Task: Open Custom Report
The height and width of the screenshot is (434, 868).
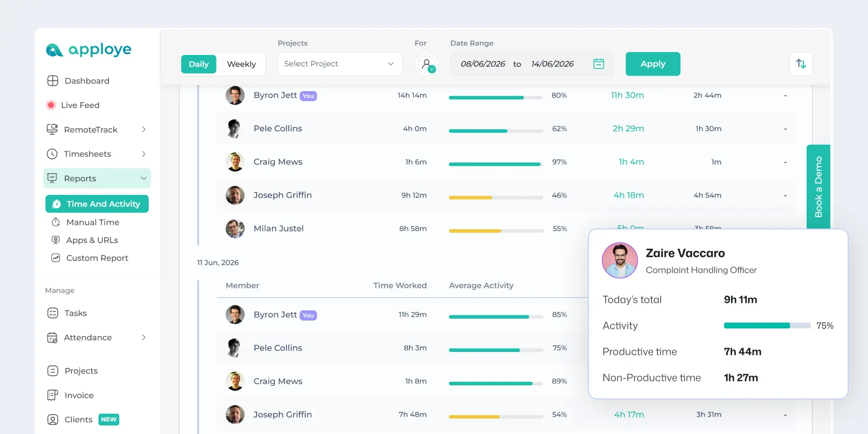Action: click(x=97, y=258)
